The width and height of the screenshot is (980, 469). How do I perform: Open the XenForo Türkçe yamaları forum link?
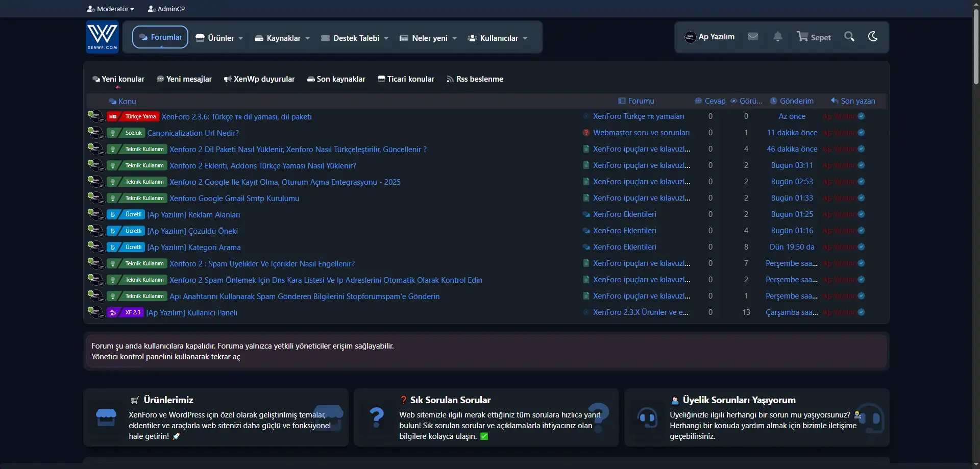pos(639,116)
